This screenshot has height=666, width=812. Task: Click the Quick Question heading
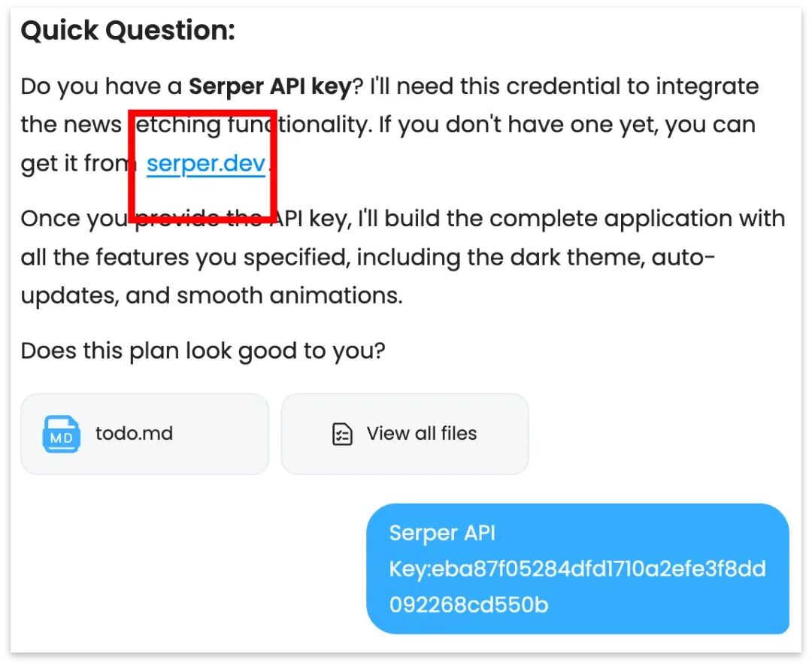point(128,30)
